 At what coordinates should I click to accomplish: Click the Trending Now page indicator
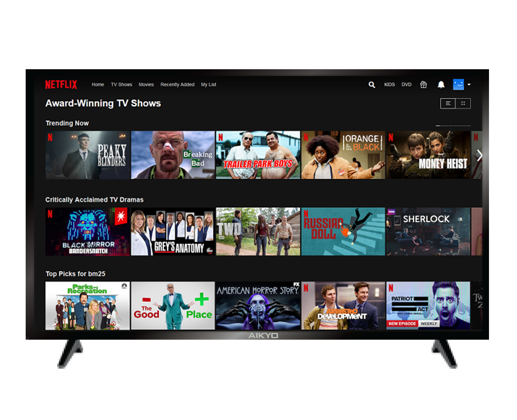click(453, 126)
